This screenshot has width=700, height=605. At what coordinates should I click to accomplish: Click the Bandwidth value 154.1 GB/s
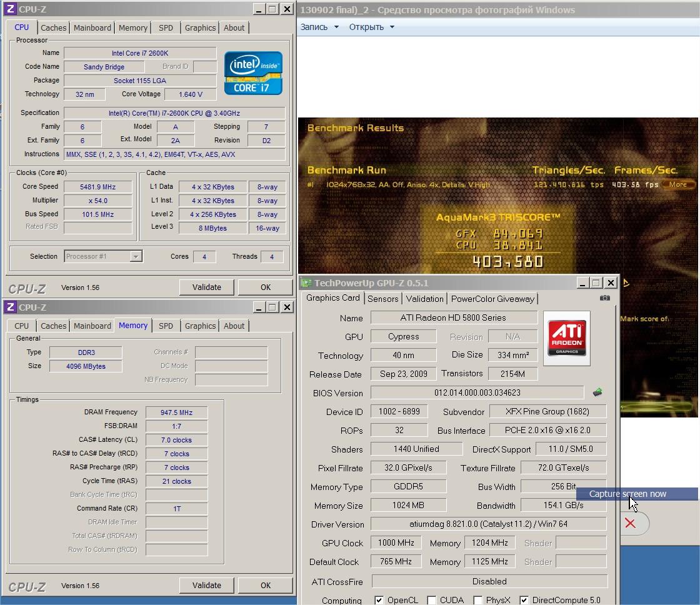[x=563, y=505]
